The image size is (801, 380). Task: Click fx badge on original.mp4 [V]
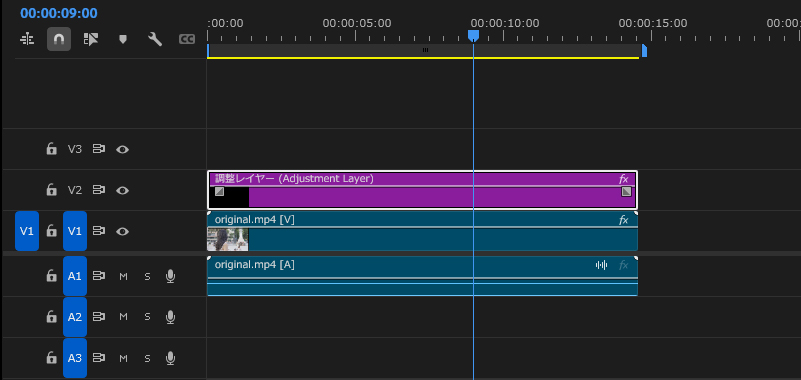point(623,220)
